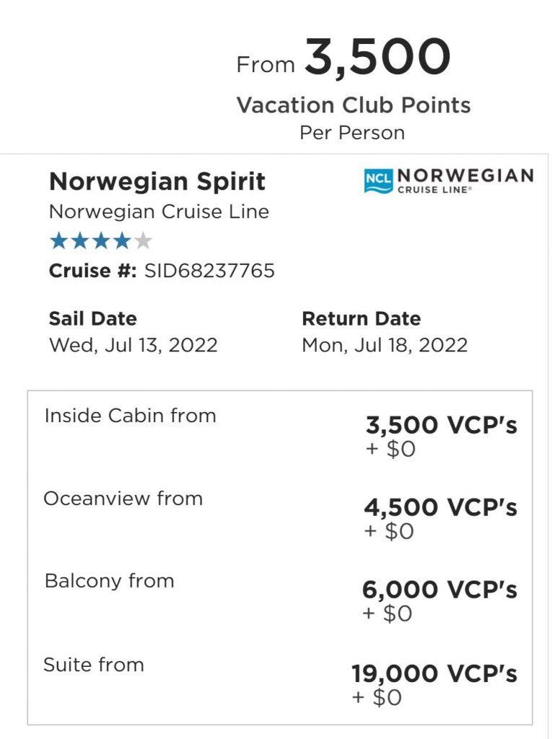The width and height of the screenshot is (560, 739).
Task: Click the Norwegian Cruise Line logo text
Action: (465, 181)
